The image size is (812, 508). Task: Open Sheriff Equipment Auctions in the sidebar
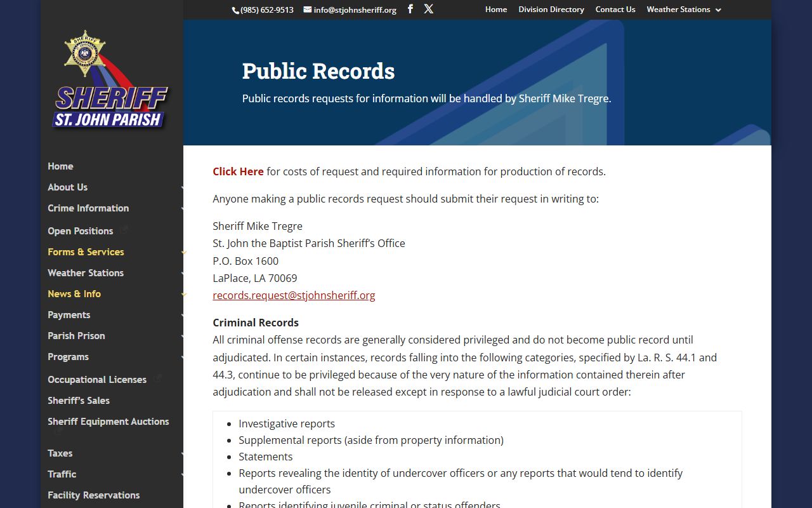click(108, 422)
